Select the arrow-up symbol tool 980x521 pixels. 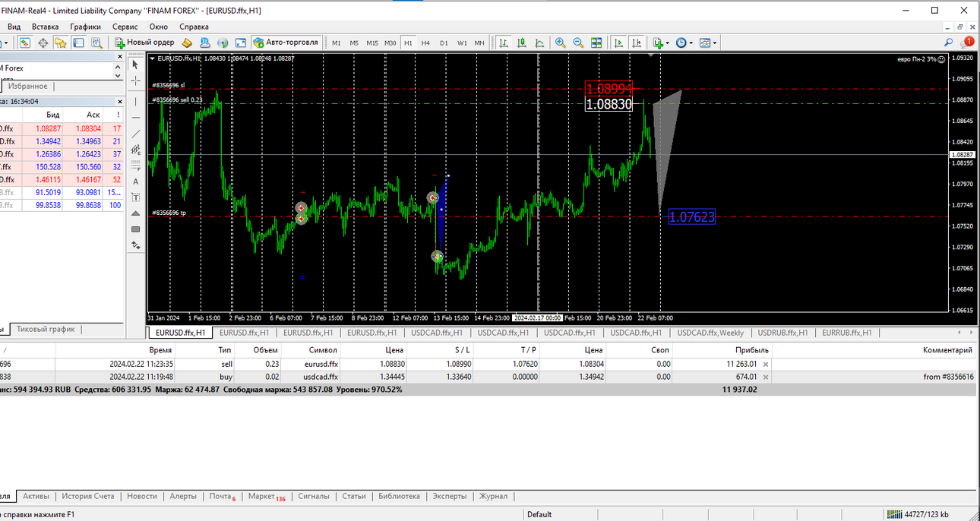[136, 213]
